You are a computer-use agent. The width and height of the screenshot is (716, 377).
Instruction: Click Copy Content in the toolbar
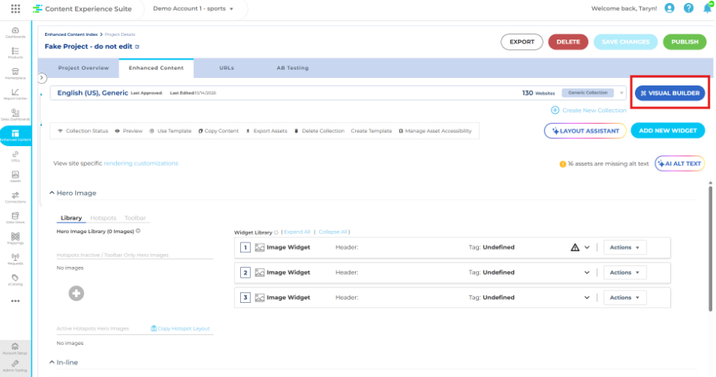click(x=218, y=131)
